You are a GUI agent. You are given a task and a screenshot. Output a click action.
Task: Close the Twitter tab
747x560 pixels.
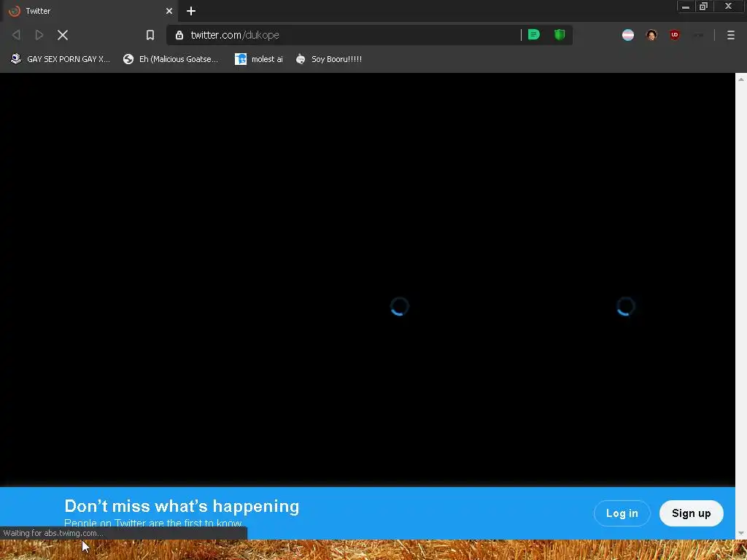[169, 11]
